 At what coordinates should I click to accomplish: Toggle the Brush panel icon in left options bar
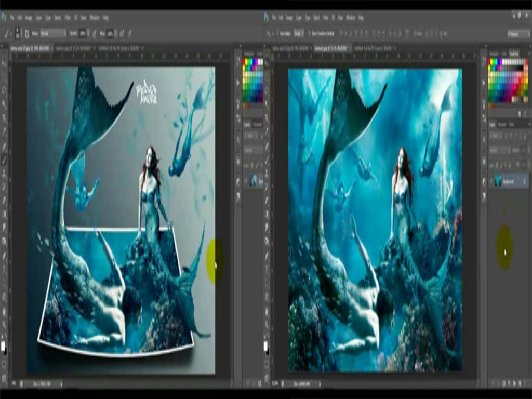[x=27, y=34]
